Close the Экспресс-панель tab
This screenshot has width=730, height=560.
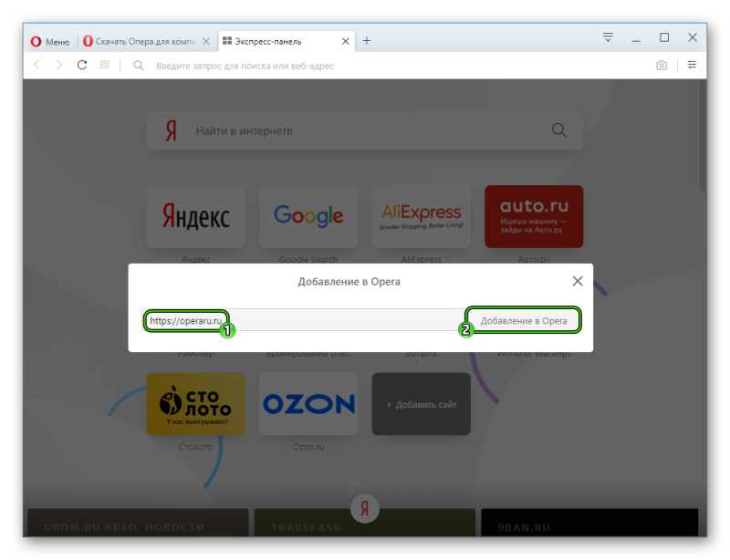(x=346, y=41)
